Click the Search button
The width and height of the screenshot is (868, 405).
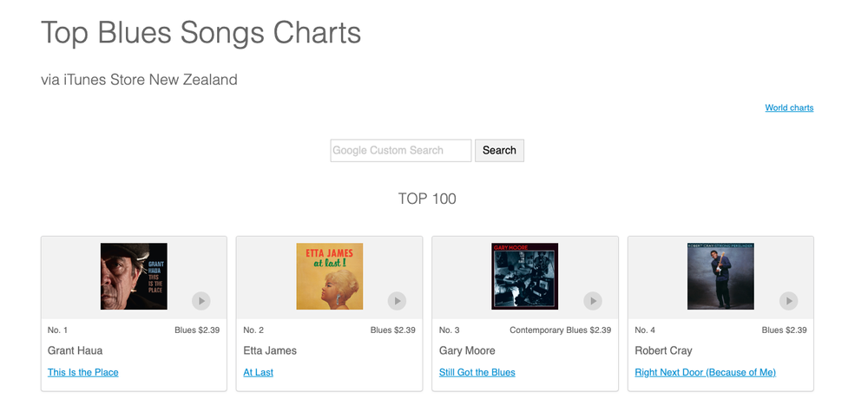[499, 151]
